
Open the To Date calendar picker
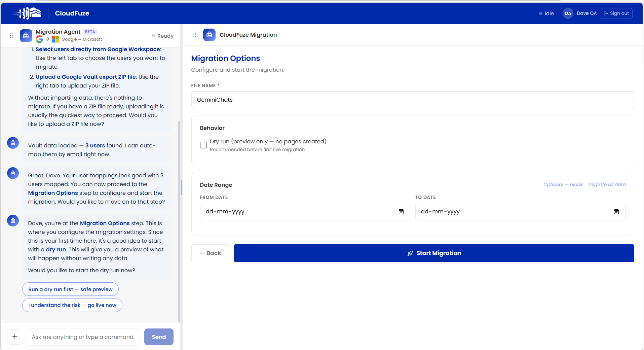coord(616,212)
